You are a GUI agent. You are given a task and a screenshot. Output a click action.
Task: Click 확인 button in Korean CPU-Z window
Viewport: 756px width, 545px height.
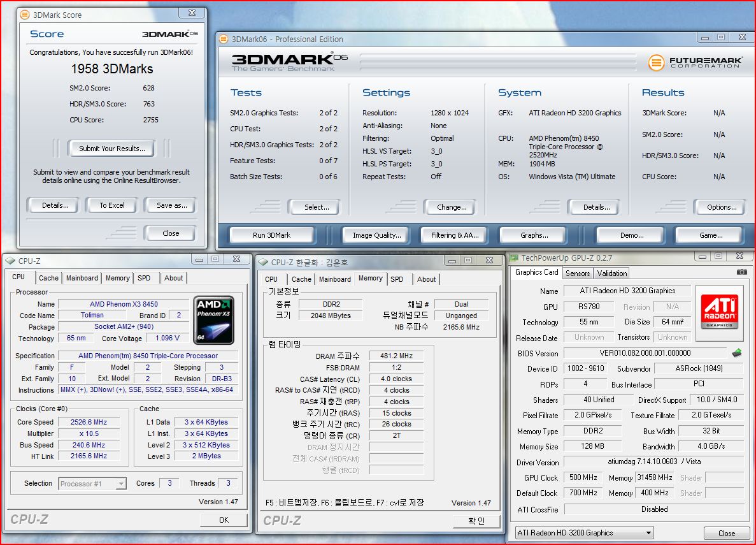pyautogui.click(x=476, y=521)
